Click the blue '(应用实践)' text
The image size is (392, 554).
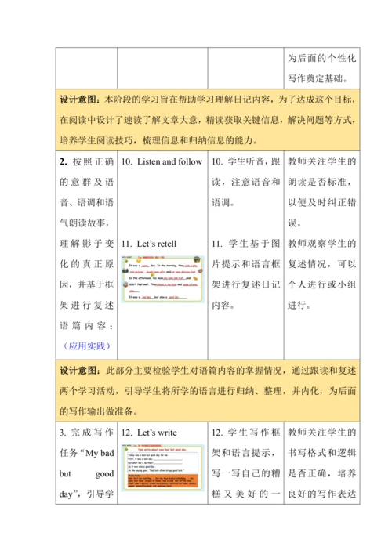tap(86, 346)
